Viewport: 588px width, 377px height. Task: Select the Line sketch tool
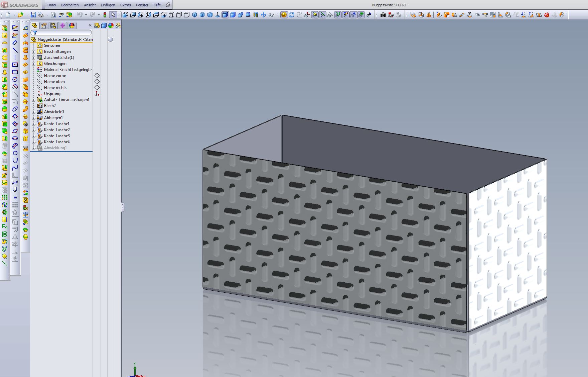(x=15, y=50)
